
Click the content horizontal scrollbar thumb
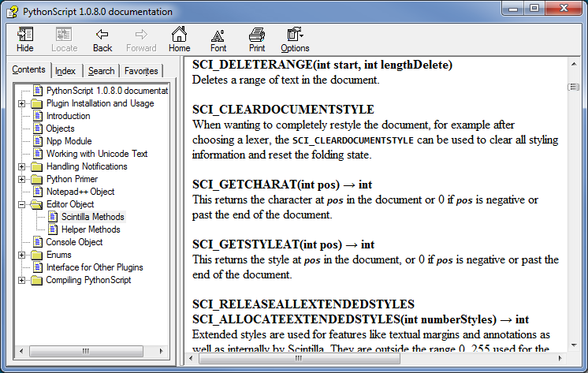click(x=299, y=358)
